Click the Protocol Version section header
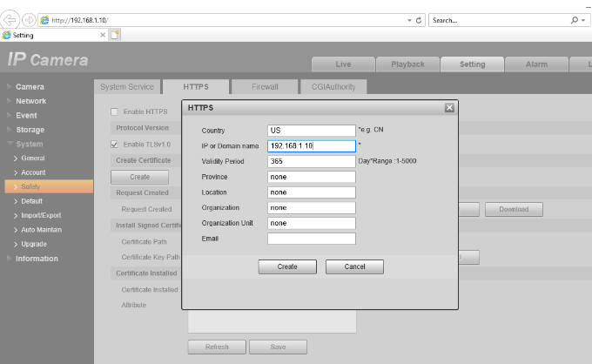 pos(142,128)
